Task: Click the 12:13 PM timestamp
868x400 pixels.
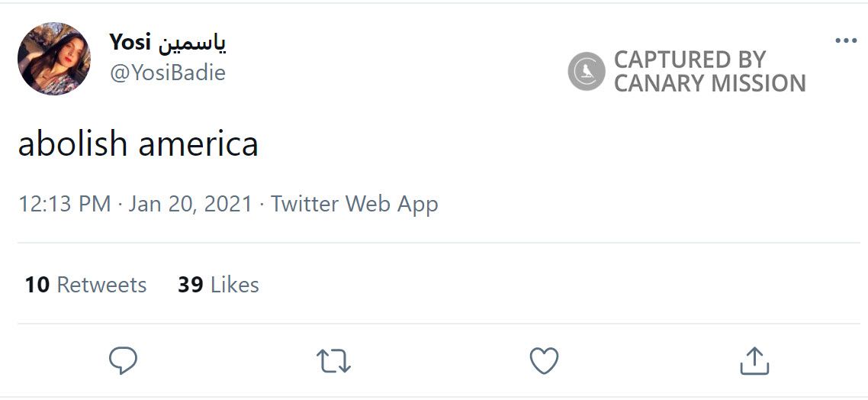Action: 64,205
